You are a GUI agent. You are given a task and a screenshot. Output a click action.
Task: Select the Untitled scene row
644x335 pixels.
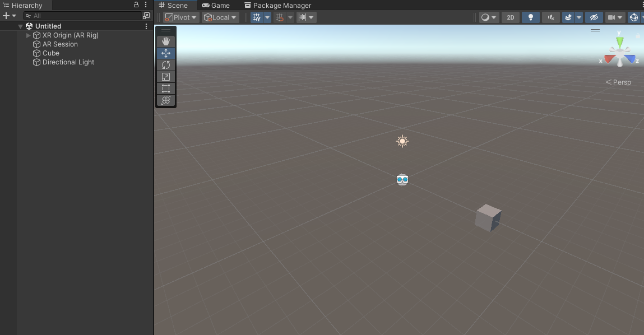pos(77,26)
